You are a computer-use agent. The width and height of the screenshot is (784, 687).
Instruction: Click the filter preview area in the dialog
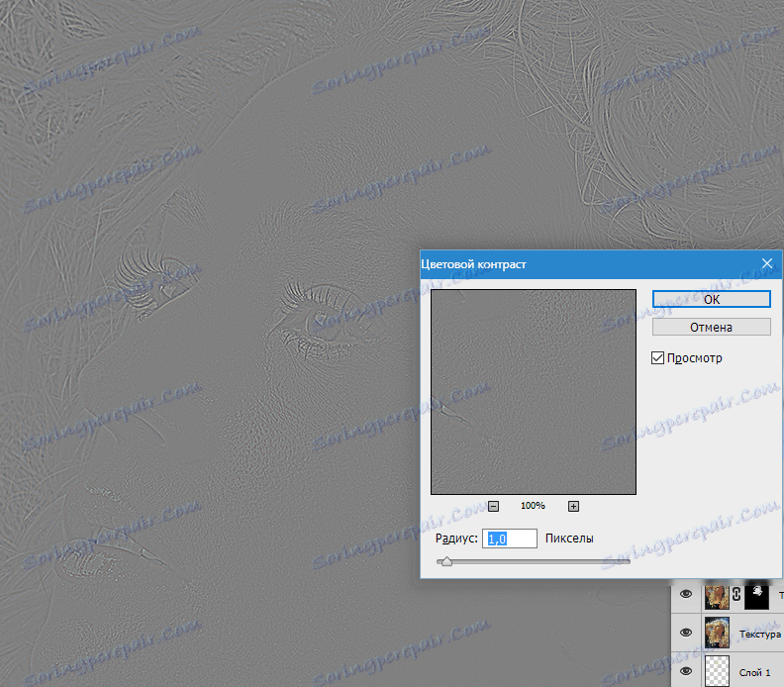click(x=533, y=392)
